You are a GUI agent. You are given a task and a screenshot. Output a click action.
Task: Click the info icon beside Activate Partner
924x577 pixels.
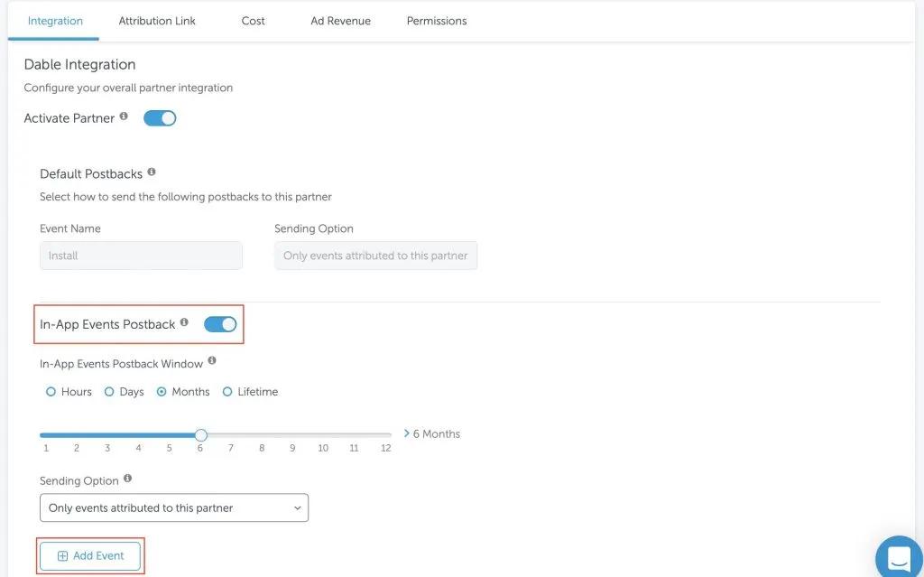pyautogui.click(x=124, y=116)
